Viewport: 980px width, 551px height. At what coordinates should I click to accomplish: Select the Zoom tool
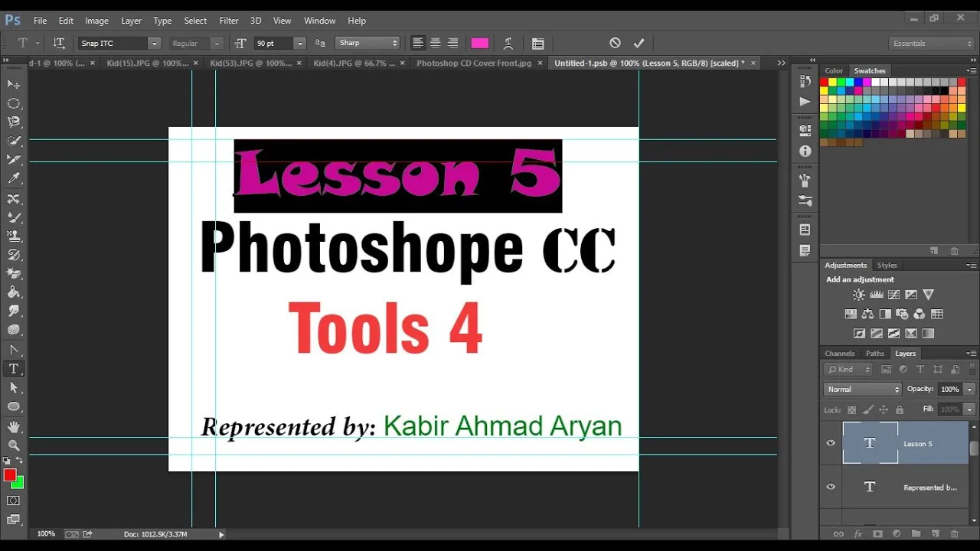click(14, 445)
